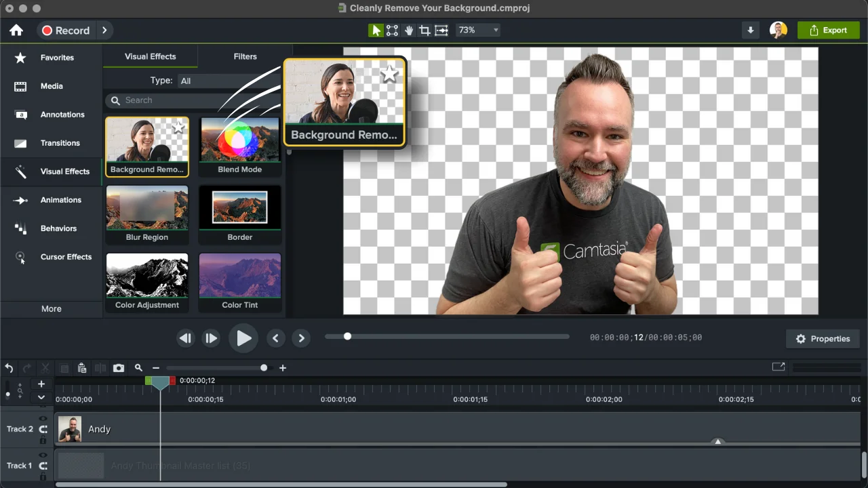Screen dimensions: 868x488
Task: Expand the Record options chevron
Action: tap(104, 30)
